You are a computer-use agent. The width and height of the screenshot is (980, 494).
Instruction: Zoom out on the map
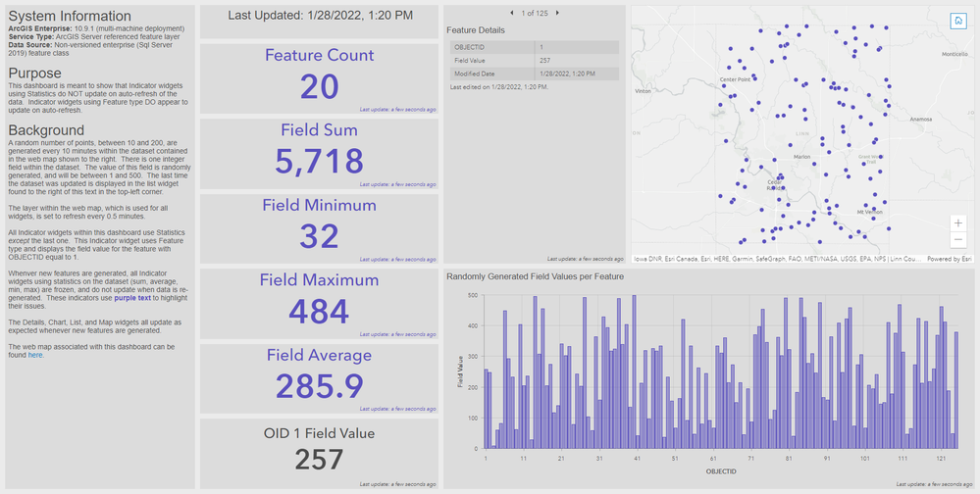958,240
